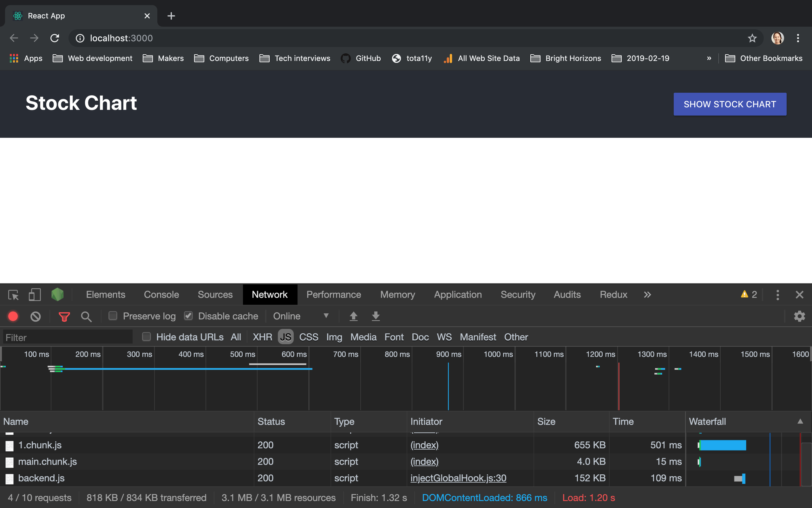
Task: Toggle the JS resource filter
Action: (285, 337)
